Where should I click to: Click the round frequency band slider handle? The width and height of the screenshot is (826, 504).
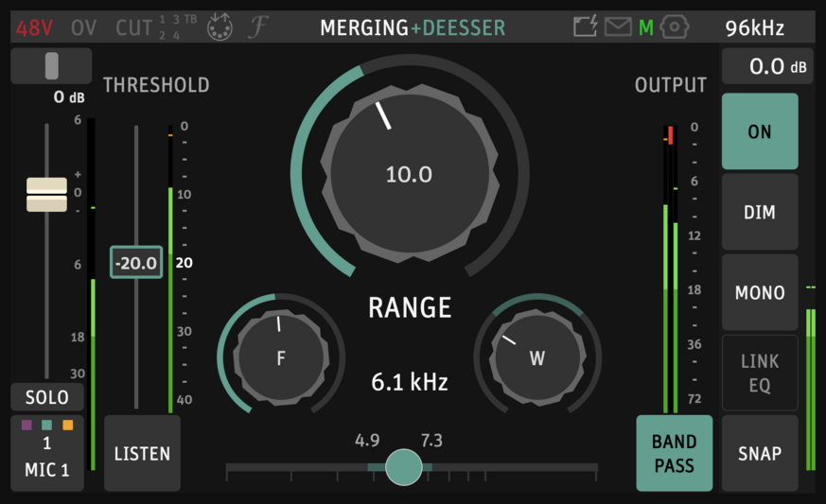[x=403, y=467]
